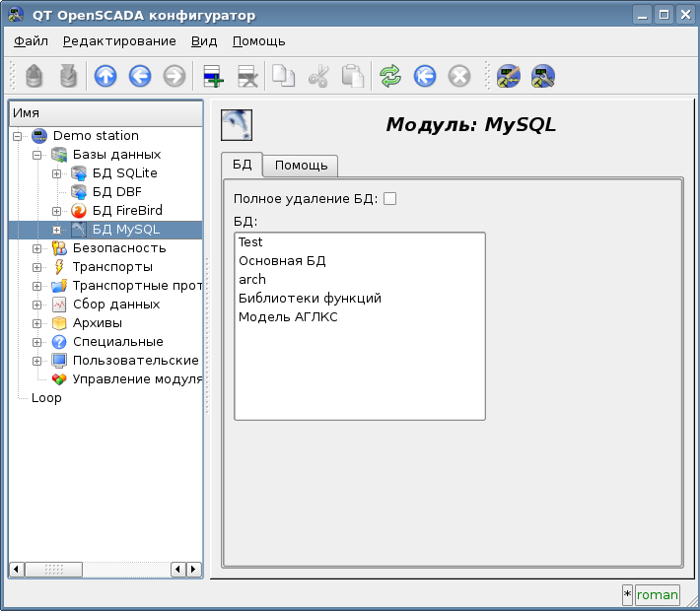Click the Безопасность keys icon

(x=59, y=248)
